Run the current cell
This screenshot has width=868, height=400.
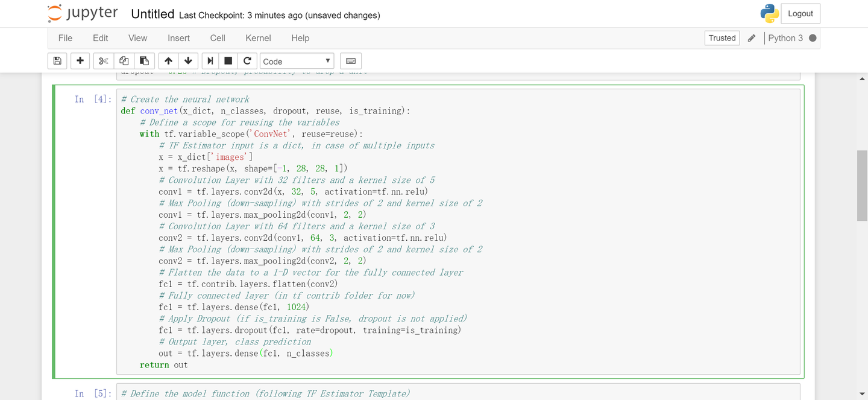(210, 61)
